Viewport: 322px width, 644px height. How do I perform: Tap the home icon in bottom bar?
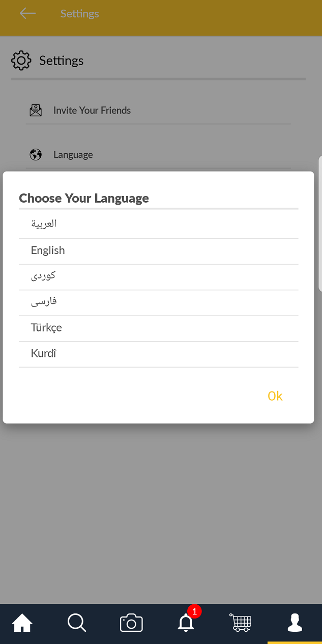(x=22, y=623)
